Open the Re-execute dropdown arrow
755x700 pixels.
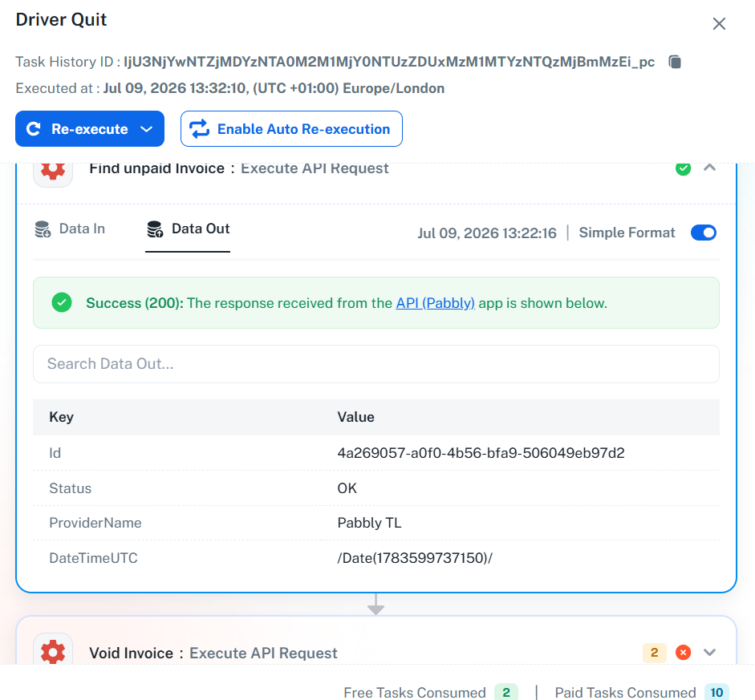click(x=146, y=129)
